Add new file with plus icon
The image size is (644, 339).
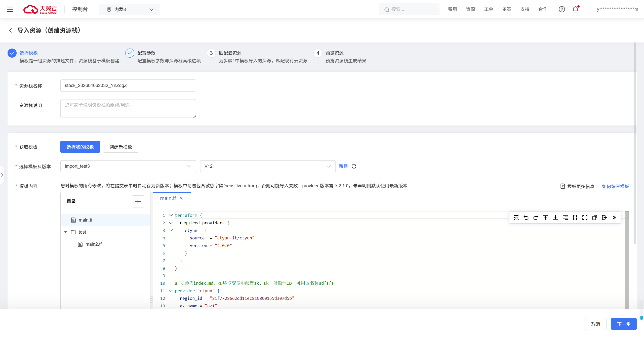tap(138, 201)
